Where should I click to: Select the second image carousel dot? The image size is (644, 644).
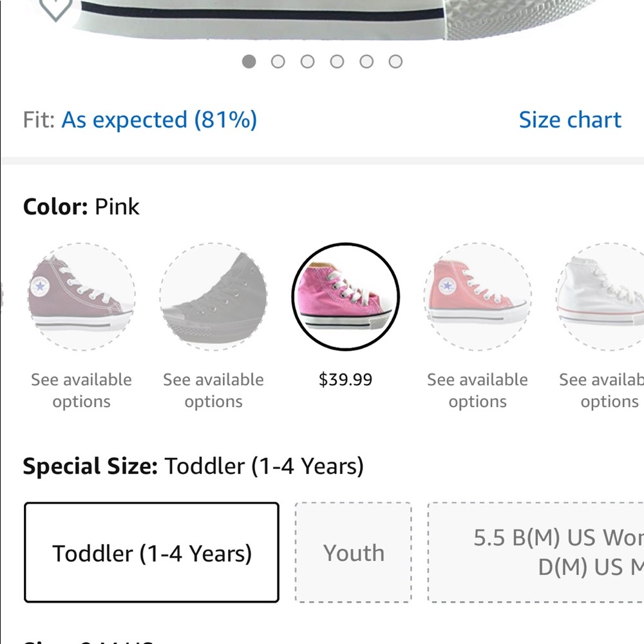click(278, 61)
